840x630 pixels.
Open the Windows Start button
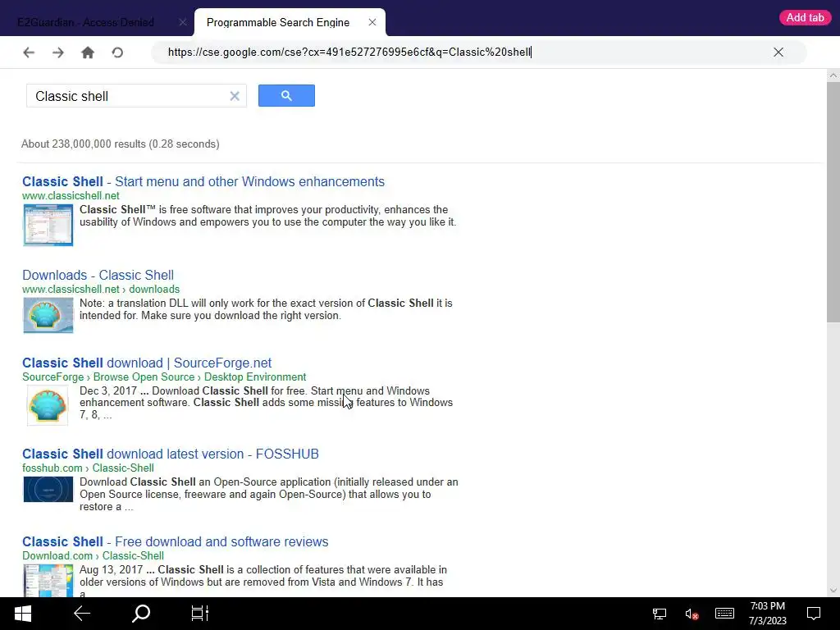coord(22,614)
